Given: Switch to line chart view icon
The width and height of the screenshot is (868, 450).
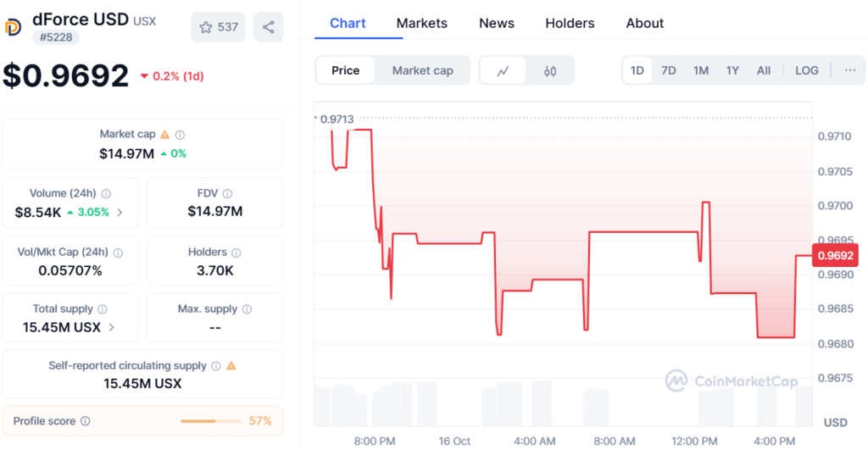Looking at the screenshot, I should click(503, 70).
